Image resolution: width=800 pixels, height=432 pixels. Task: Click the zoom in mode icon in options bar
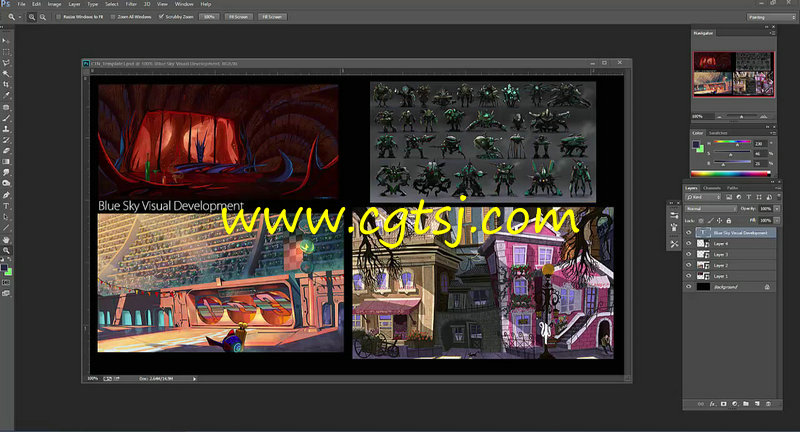[32, 17]
